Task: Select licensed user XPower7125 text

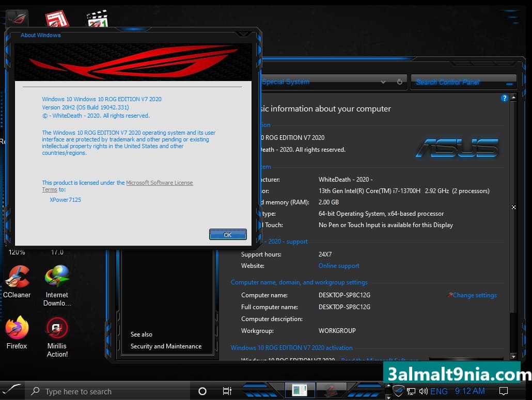Action: (x=65, y=200)
